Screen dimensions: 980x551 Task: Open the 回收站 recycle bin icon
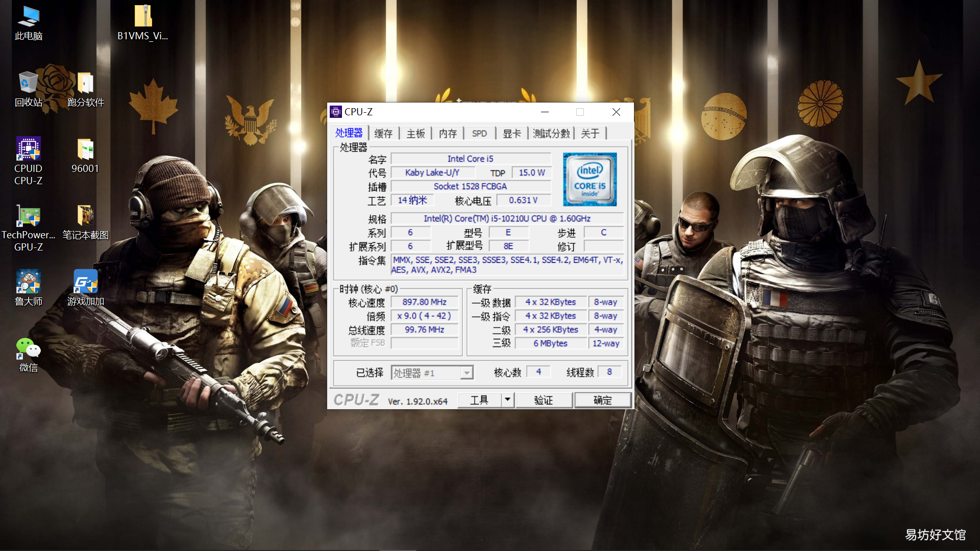click(x=28, y=89)
